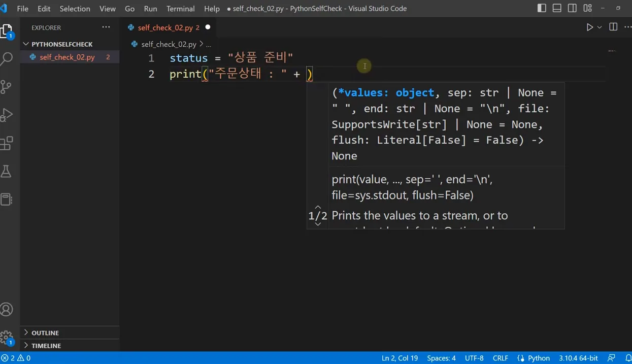Click breadcrumb ellipsis symbol item
The width and height of the screenshot is (632, 364).
pos(208,44)
